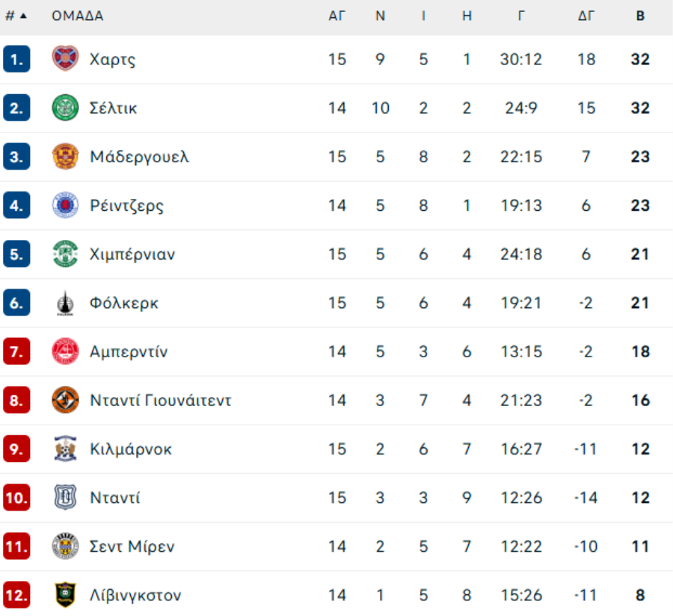Open the Motherwell (Μάδεργουελ) crest icon
Image resolution: width=673 pixels, height=616 pixels.
pos(65,157)
